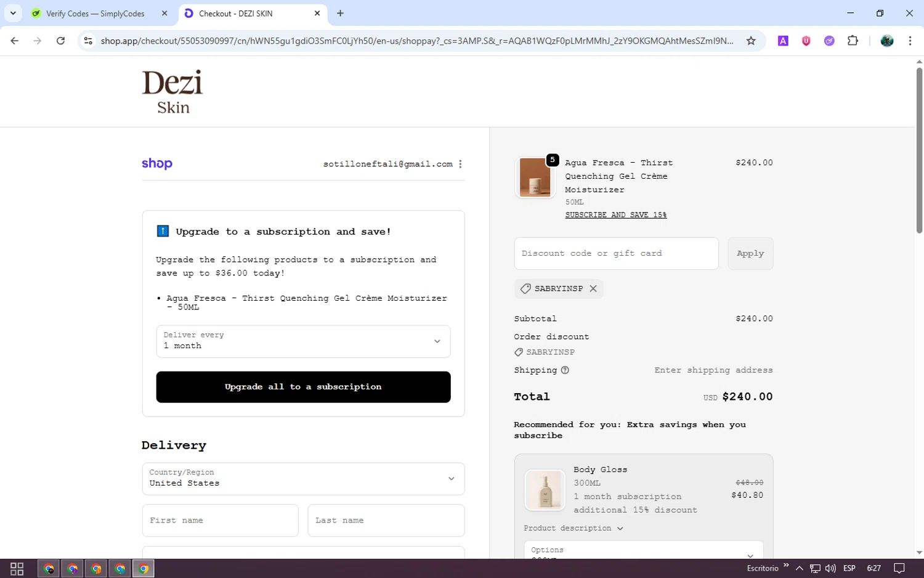Viewport: 924px width, 578px height.
Task: Focus the discount code or gift card field
Action: point(616,253)
